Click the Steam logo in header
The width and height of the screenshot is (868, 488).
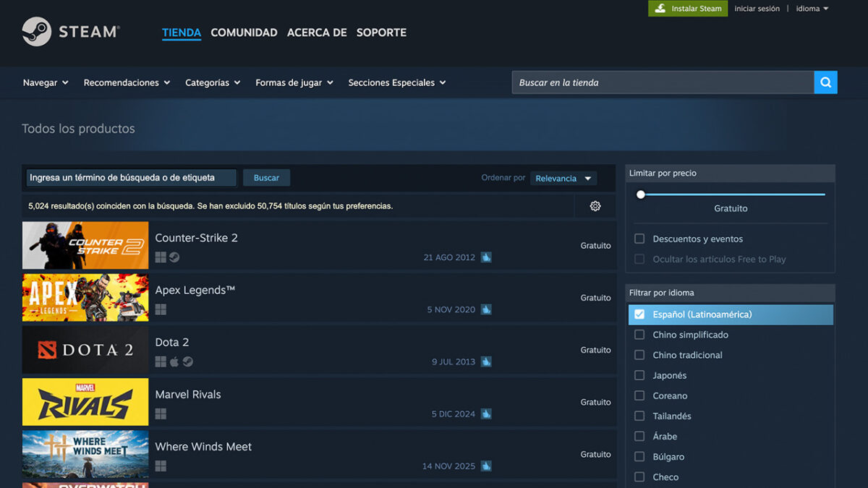(70, 32)
